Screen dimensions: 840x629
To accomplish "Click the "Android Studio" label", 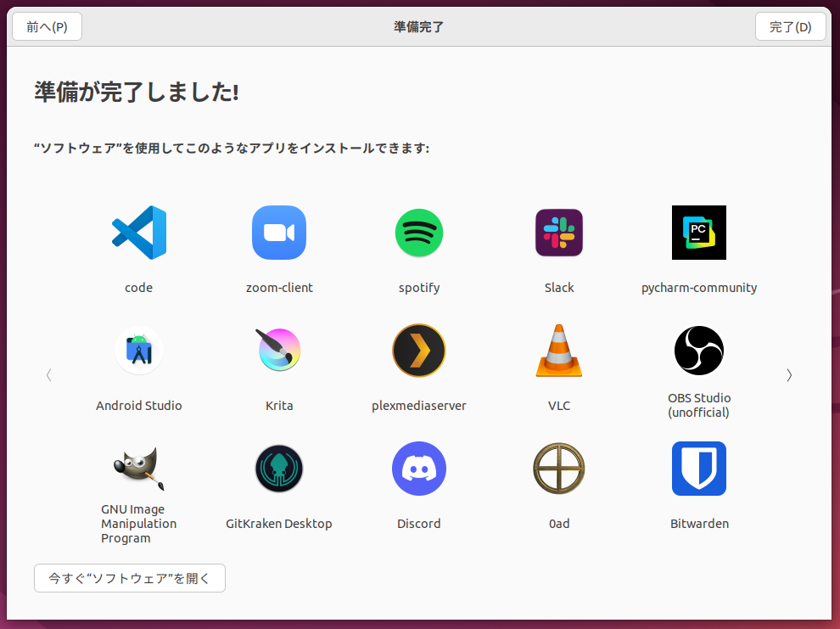I will coord(139,406).
